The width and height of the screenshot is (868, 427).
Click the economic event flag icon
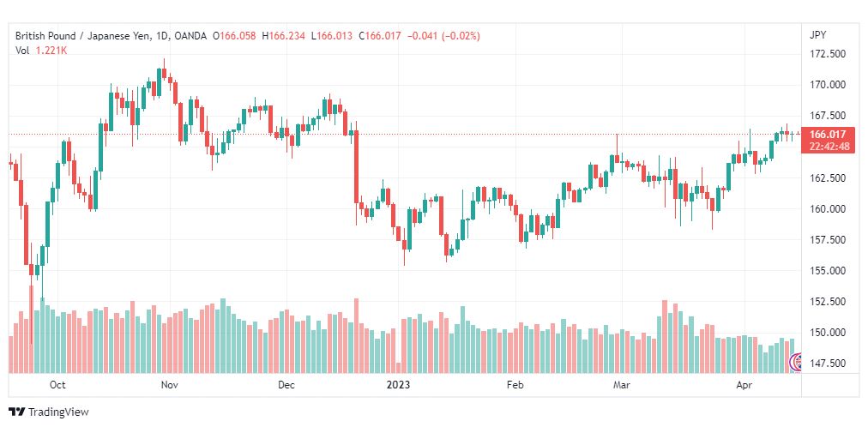click(795, 363)
